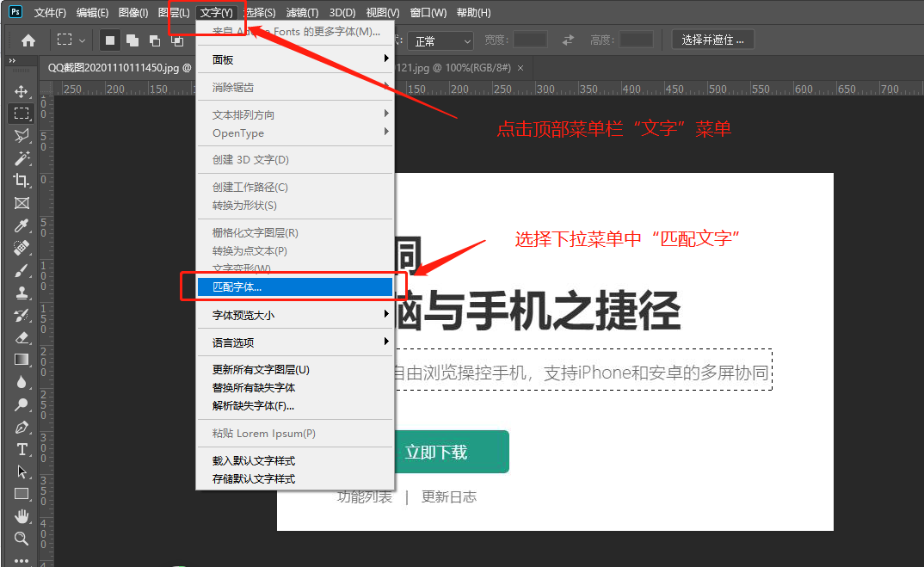Select the Spot Healing Brush tool
This screenshot has width=924, height=567.
(x=22, y=248)
